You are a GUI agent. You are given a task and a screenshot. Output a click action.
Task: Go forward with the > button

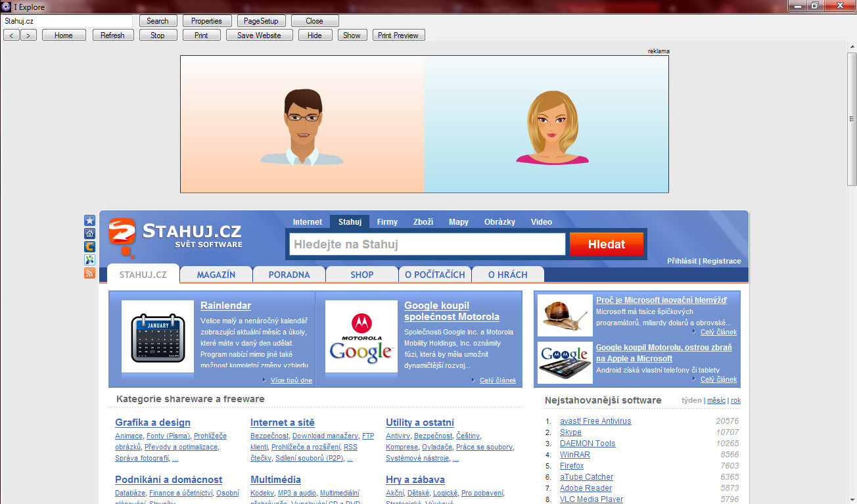click(28, 35)
